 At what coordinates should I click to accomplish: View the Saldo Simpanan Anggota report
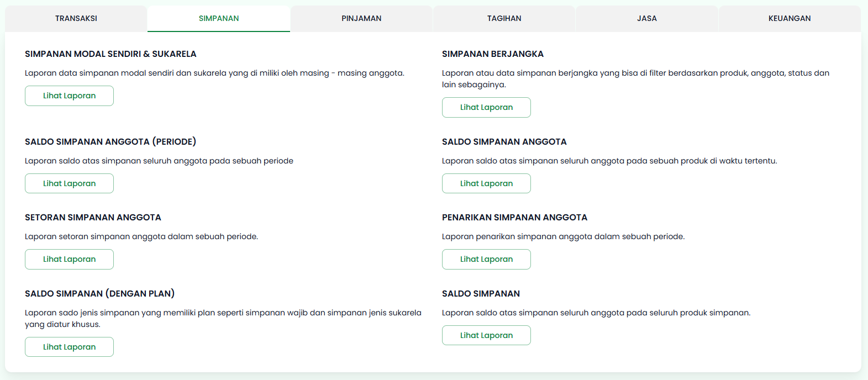coord(486,183)
